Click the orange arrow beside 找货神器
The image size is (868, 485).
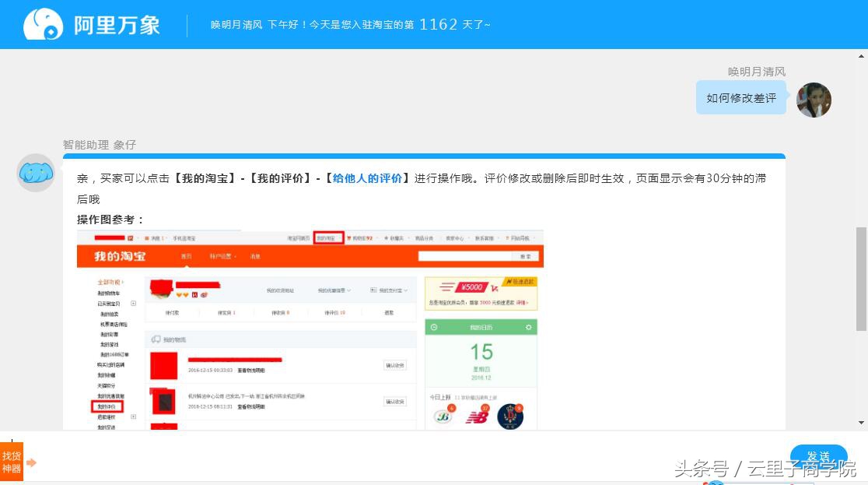click(x=32, y=462)
